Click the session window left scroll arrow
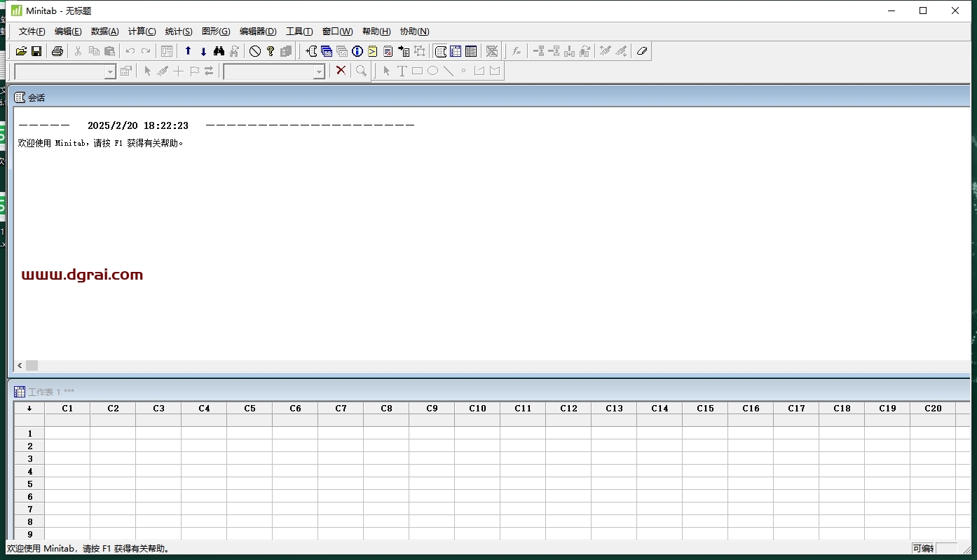 [x=20, y=366]
